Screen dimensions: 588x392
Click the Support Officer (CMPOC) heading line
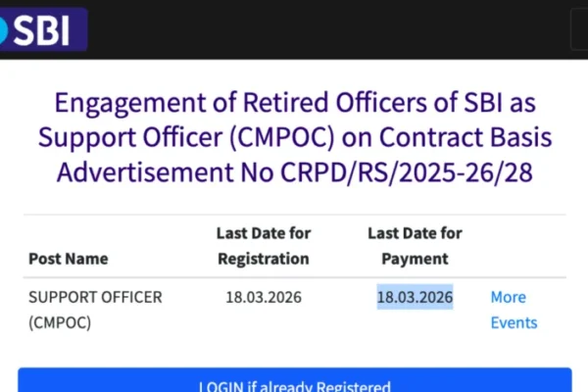pos(294,136)
